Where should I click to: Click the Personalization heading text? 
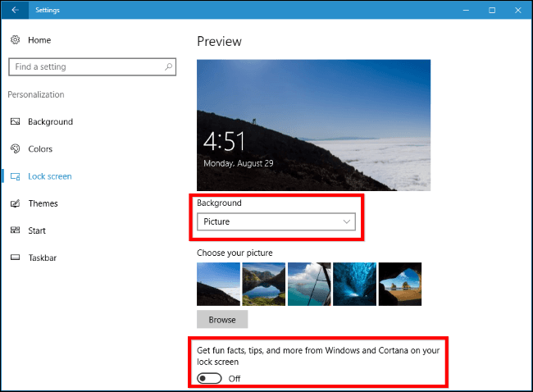click(36, 94)
